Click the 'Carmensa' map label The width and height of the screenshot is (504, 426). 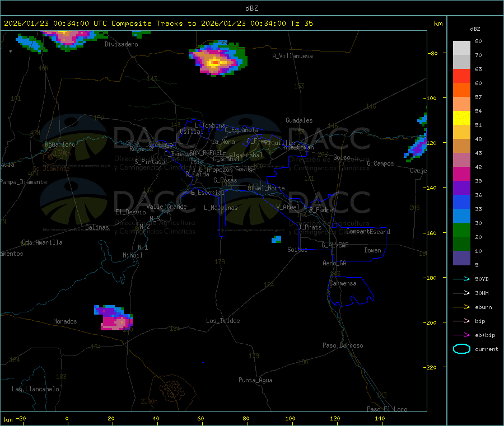[x=343, y=283]
